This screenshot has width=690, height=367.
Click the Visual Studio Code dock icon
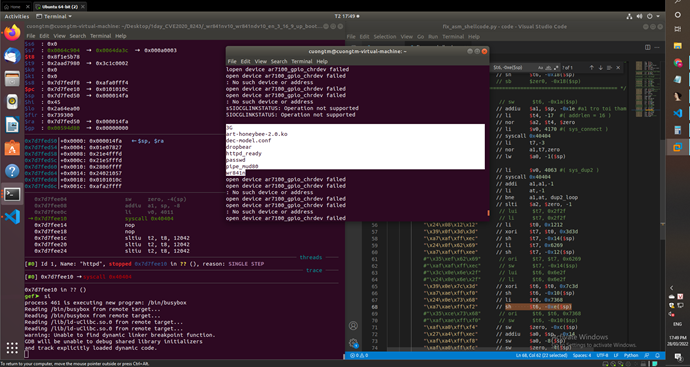(x=12, y=217)
